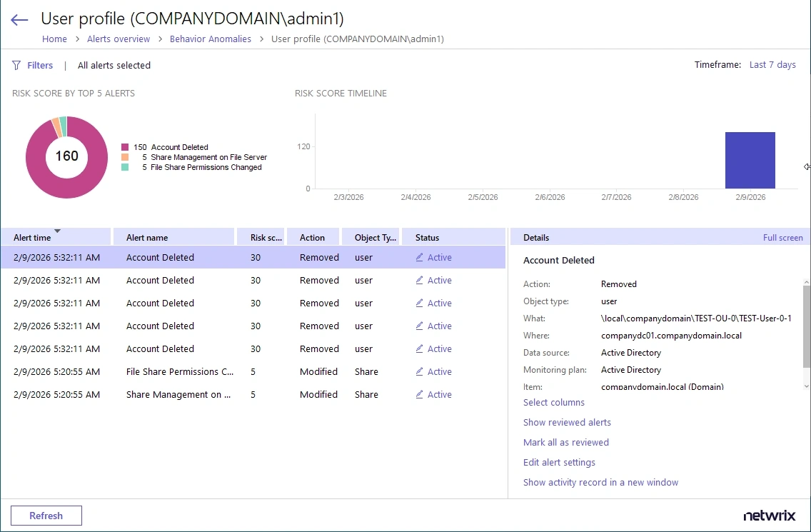811x532 pixels.
Task: Click the back arrow icon
Action: tap(19, 20)
